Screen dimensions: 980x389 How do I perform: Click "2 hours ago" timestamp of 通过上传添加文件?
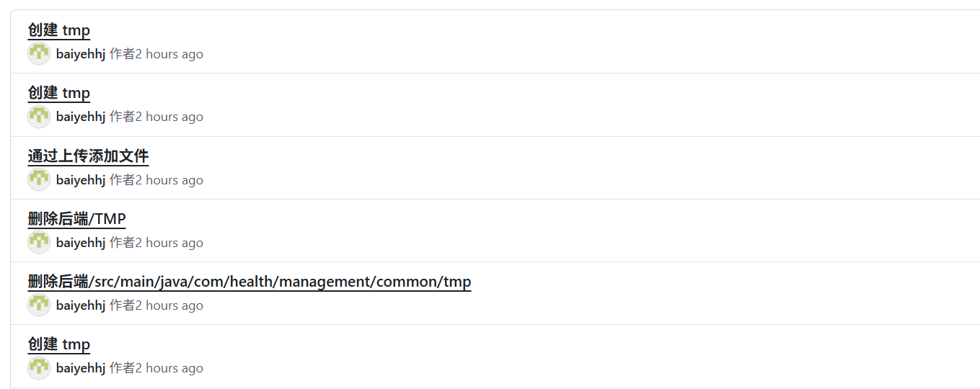click(x=169, y=180)
